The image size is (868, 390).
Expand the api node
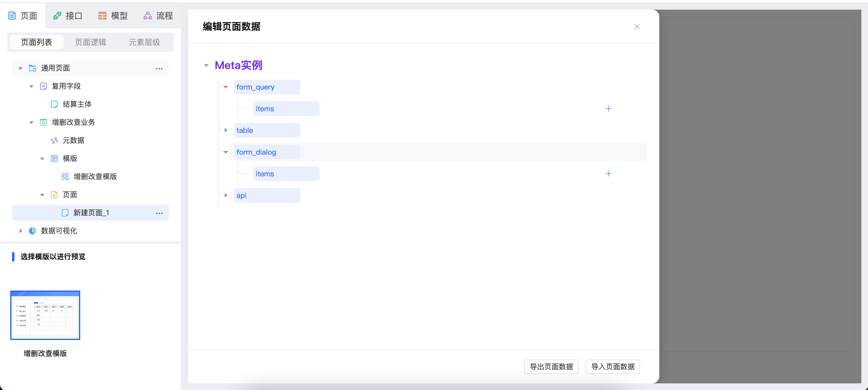pos(226,195)
